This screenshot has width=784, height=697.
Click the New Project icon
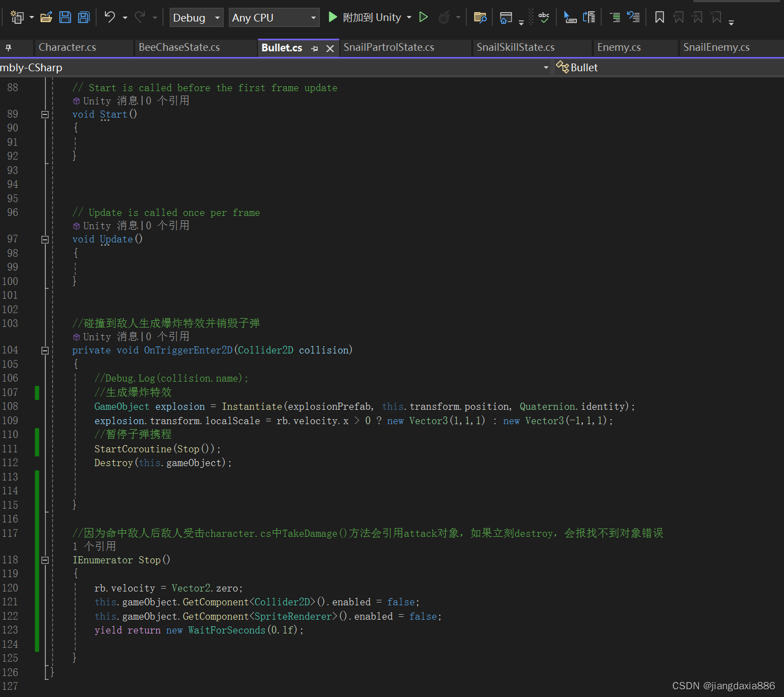tap(17, 18)
